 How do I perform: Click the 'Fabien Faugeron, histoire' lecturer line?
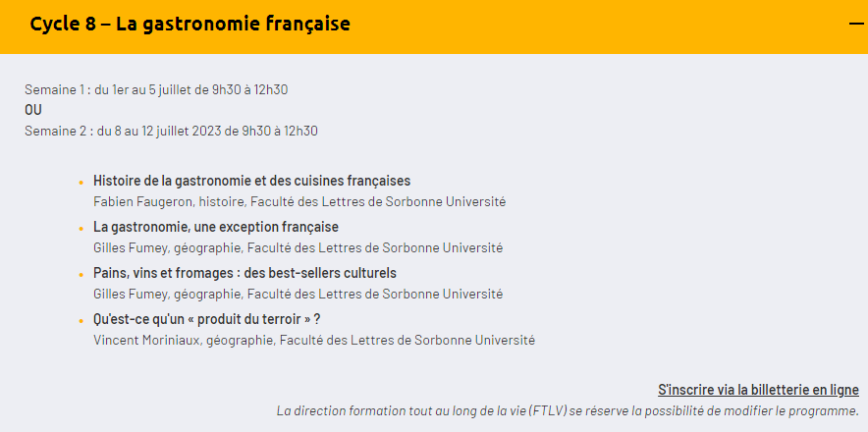tap(299, 201)
